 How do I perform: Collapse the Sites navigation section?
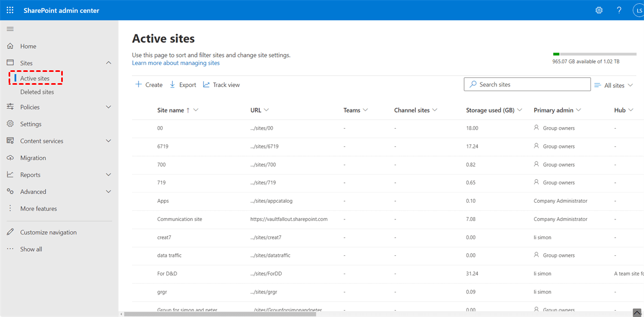point(108,63)
